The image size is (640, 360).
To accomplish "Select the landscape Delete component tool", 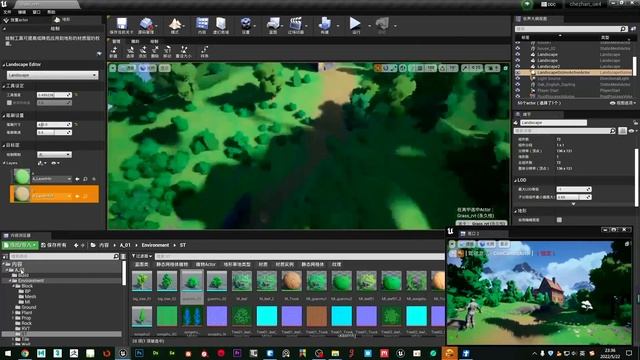I will point(155,52).
